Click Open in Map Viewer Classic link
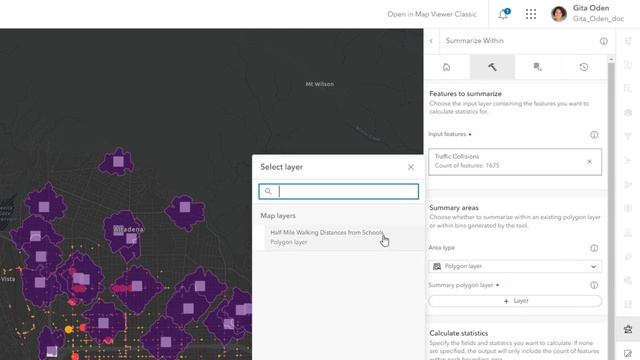Image resolution: width=640 pixels, height=360 pixels. pyautogui.click(x=432, y=14)
